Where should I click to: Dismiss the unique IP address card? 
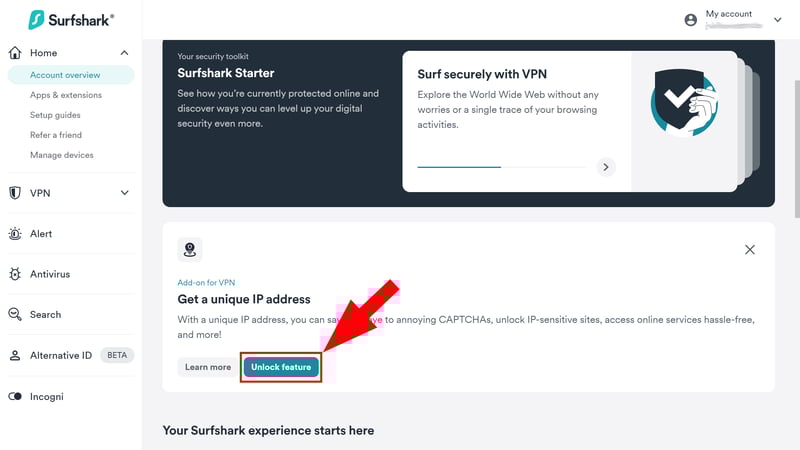pos(749,249)
